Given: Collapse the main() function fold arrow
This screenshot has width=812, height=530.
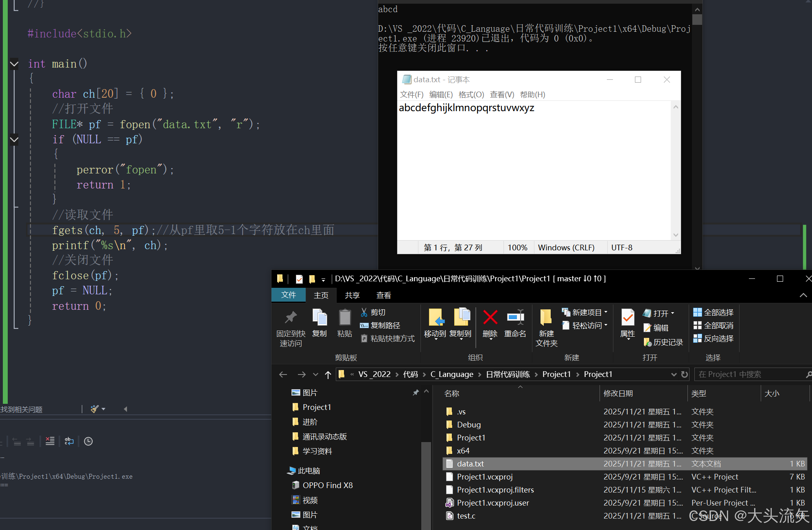Looking at the screenshot, I should pyautogui.click(x=14, y=64).
